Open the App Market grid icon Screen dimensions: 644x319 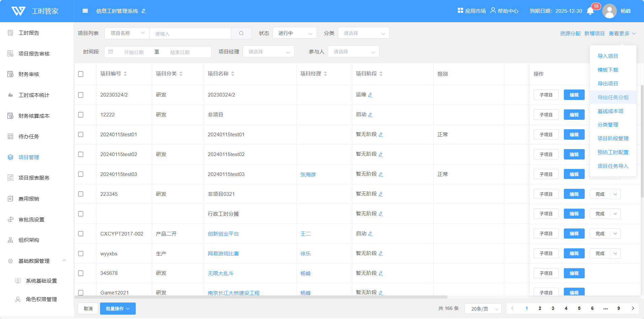460,11
